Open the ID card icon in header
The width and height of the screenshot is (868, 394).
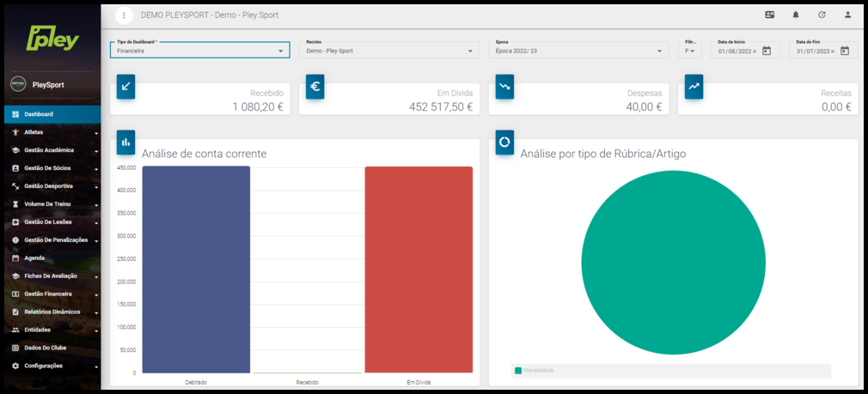point(769,15)
